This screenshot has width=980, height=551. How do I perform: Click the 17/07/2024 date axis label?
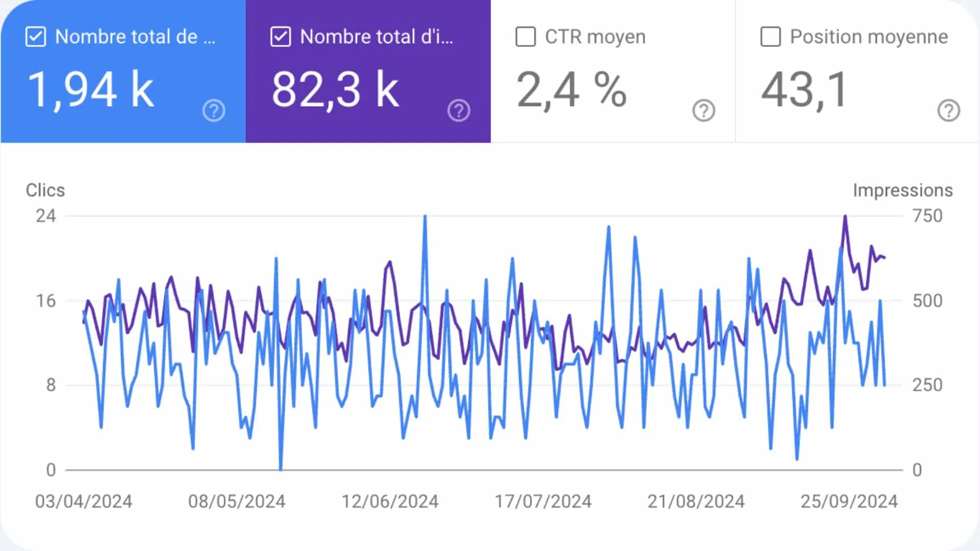pyautogui.click(x=543, y=501)
